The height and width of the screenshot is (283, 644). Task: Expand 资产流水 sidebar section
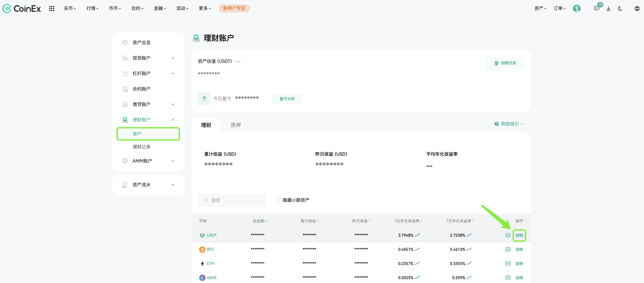coord(173,185)
